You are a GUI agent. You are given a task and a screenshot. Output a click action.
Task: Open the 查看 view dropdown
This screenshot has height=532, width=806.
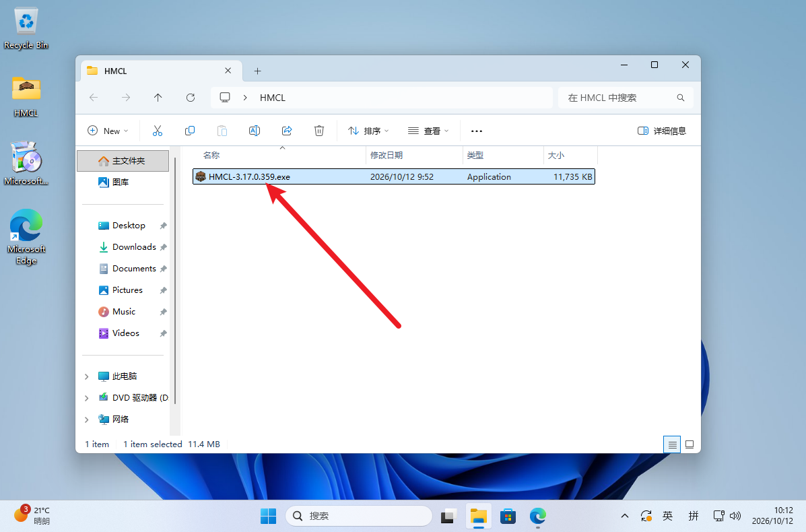click(x=428, y=131)
